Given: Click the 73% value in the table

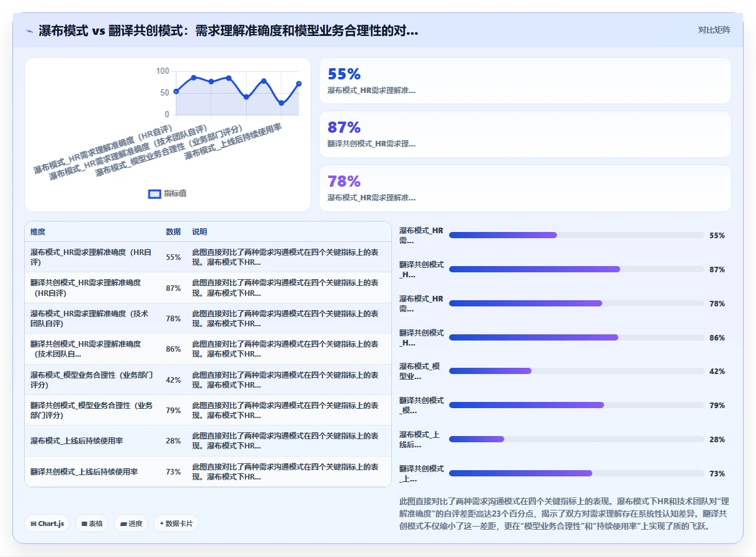Looking at the screenshot, I should (173, 471).
